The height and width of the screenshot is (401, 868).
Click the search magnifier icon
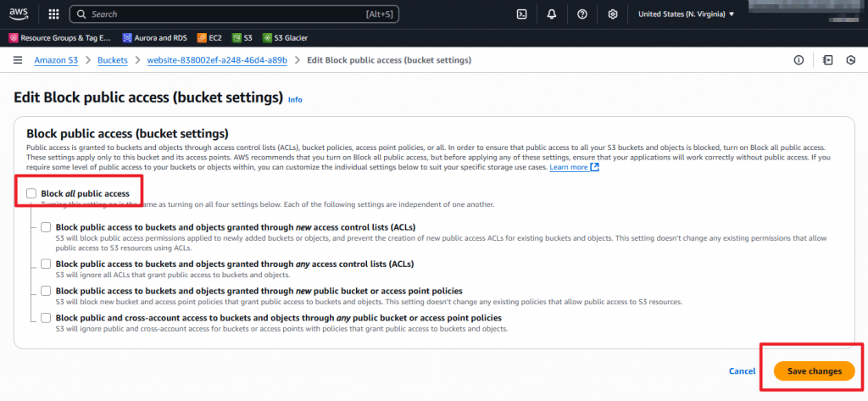click(81, 14)
